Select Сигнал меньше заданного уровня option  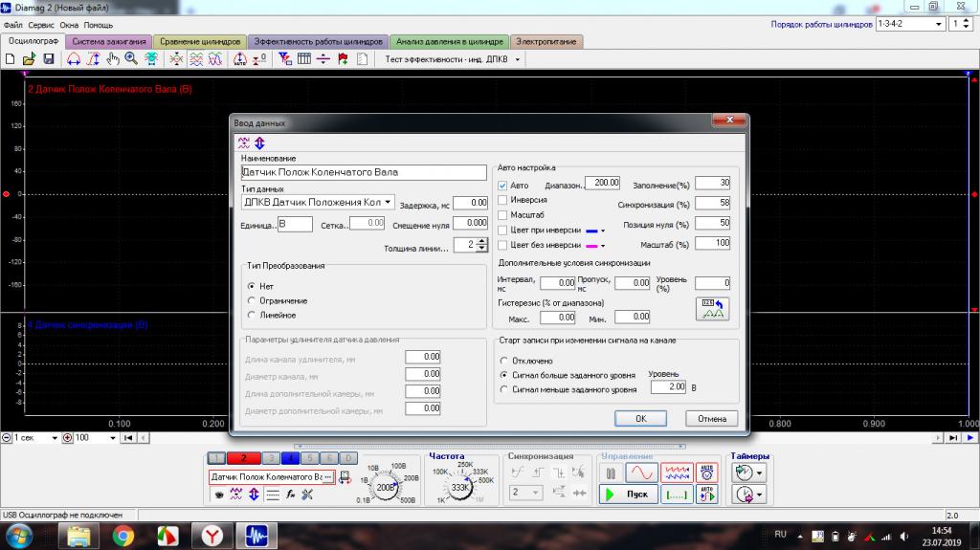tap(503, 389)
